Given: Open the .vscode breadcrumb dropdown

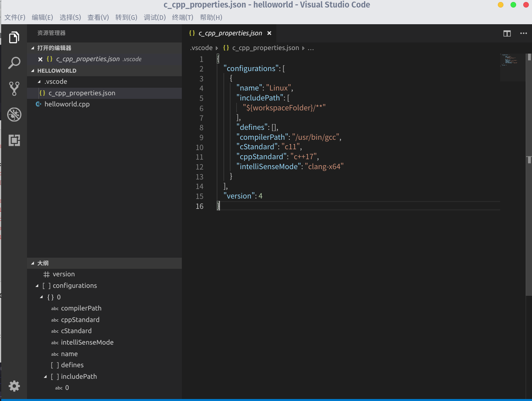Looking at the screenshot, I should pyautogui.click(x=202, y=48).
